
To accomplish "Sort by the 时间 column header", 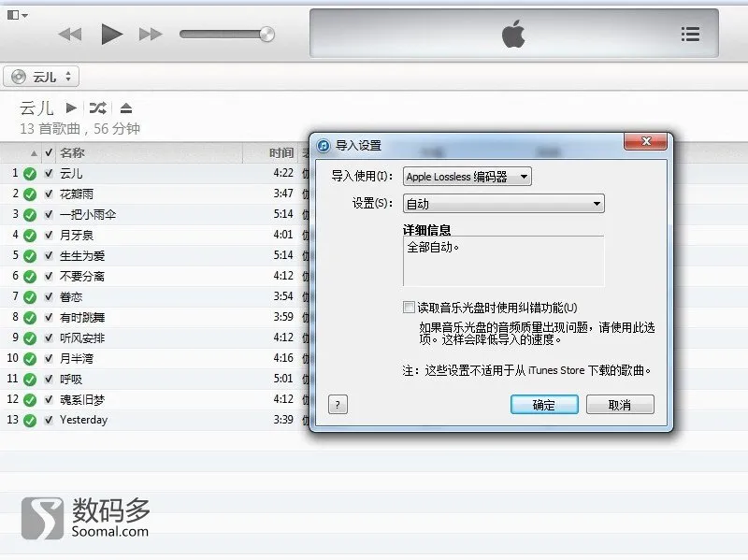I will pyautogui.click(x=281, y=153).
